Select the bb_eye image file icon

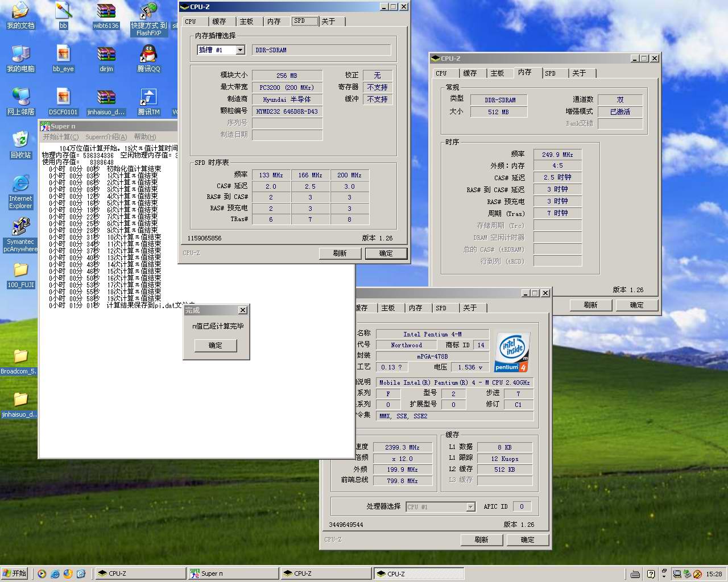[x=63, y=59]
